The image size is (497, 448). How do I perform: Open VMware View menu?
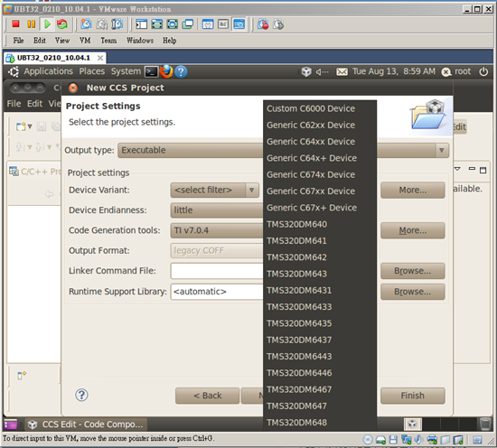coord(62,41)
